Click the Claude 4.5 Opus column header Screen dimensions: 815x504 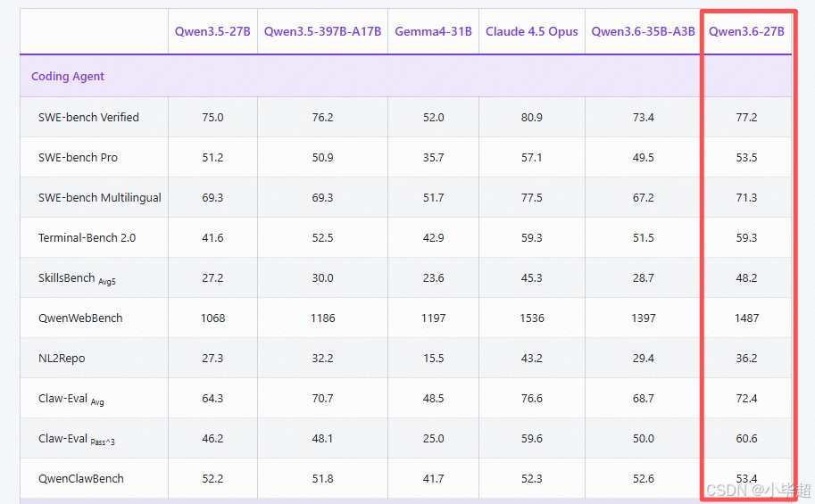[532, 32]
